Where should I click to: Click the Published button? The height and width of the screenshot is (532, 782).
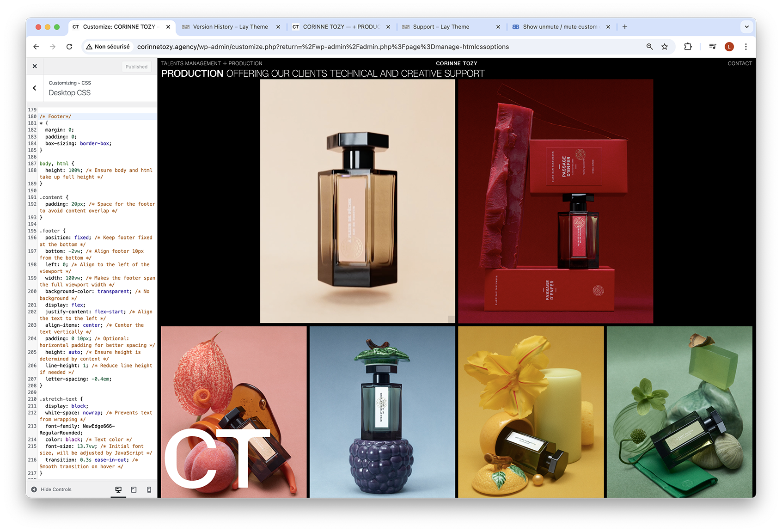(136, 67)
